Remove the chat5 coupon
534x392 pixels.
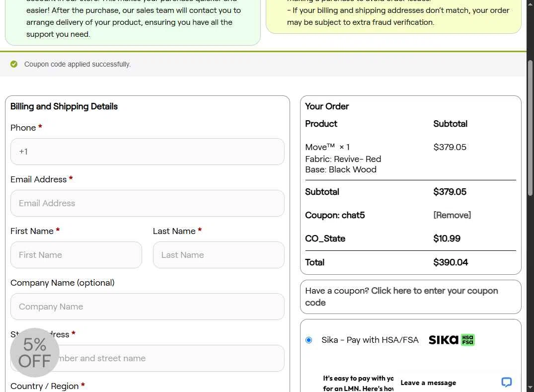(x=452, y=215)
